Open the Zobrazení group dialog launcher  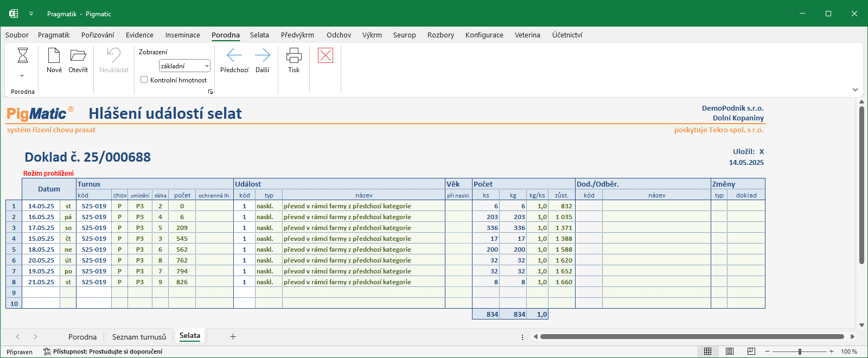(210, 92)
